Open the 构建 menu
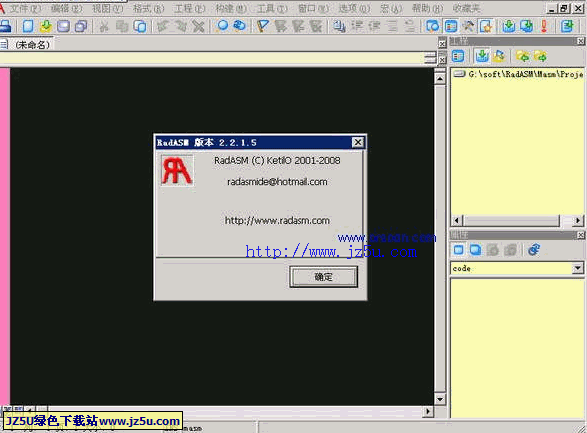 point(231,8)
